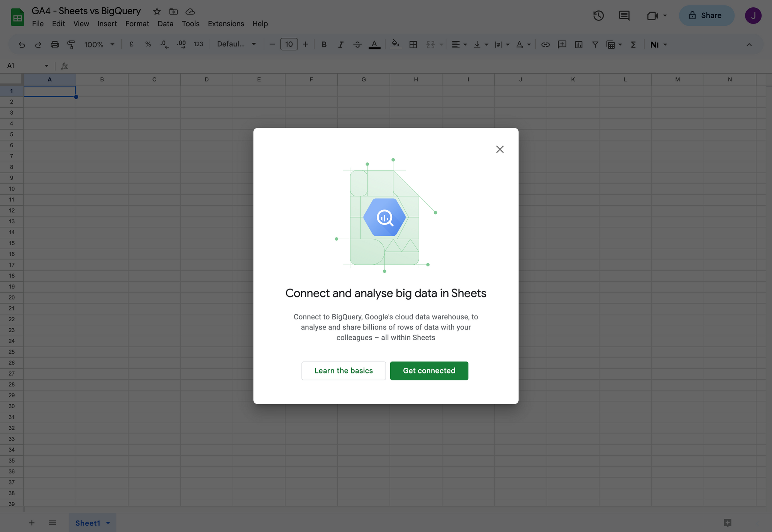Click the Undo icon in toolbar
This screenshot has height=532, width=772.
tap(22, 45)
